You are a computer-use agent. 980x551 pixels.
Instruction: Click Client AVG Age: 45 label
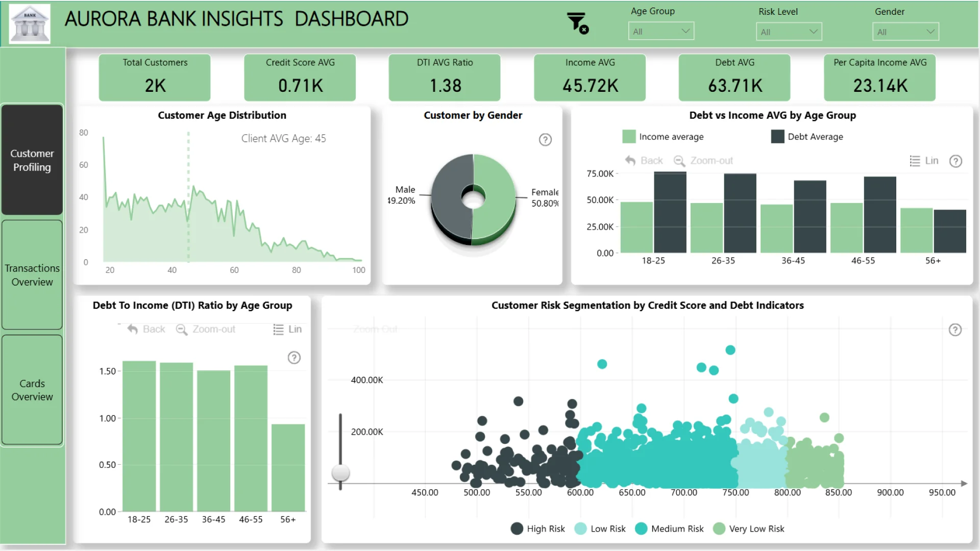point(283,138)
